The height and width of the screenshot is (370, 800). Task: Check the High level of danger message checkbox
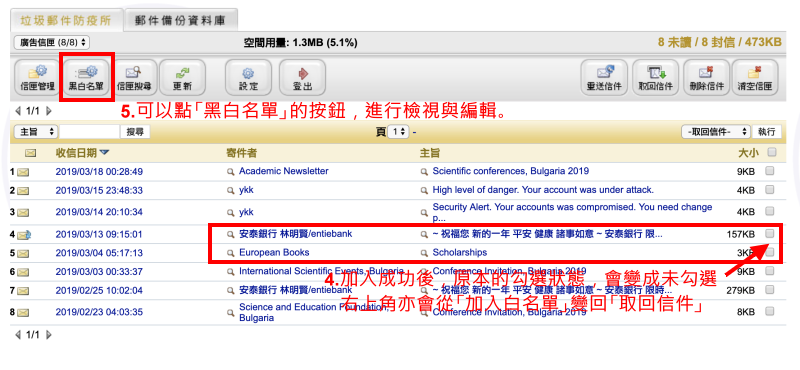[770, 190]
